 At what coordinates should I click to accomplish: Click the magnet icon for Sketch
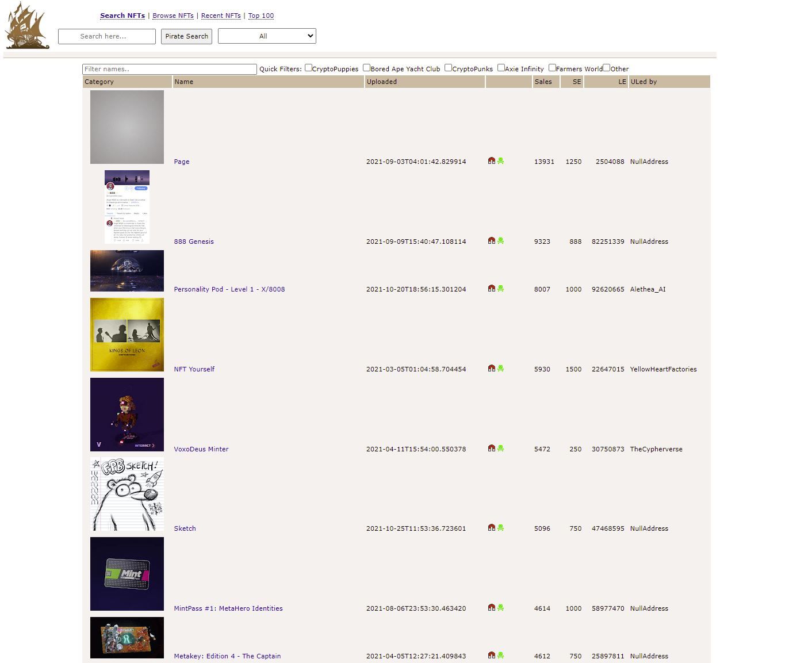pyautogui.click(x=492, y=527)
